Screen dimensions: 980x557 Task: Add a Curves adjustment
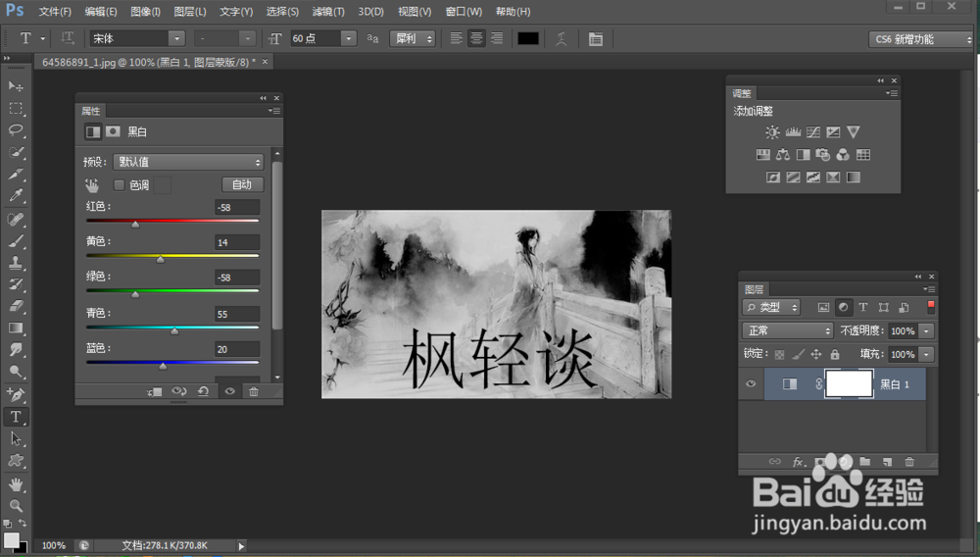[812, 132]
